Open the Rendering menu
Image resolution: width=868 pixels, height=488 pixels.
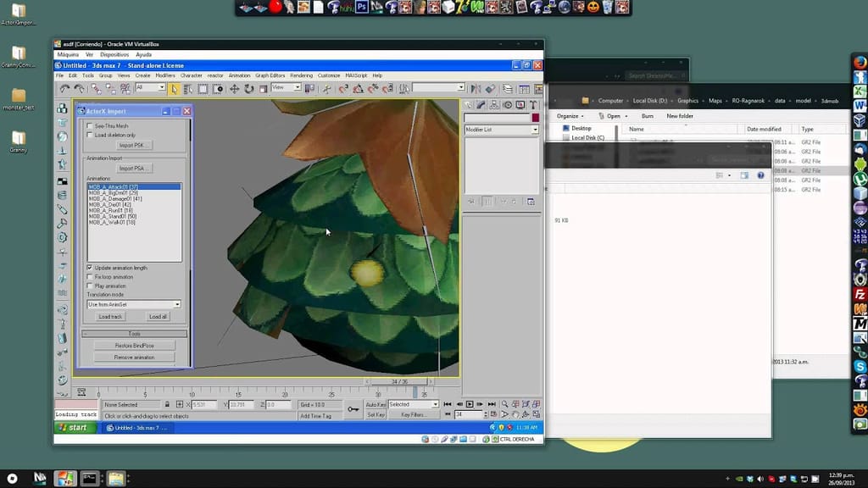(x=301, y=75)
